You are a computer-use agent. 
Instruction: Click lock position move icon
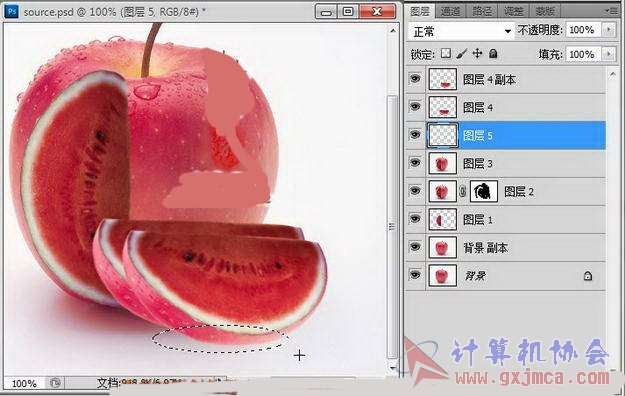(477, 53)
